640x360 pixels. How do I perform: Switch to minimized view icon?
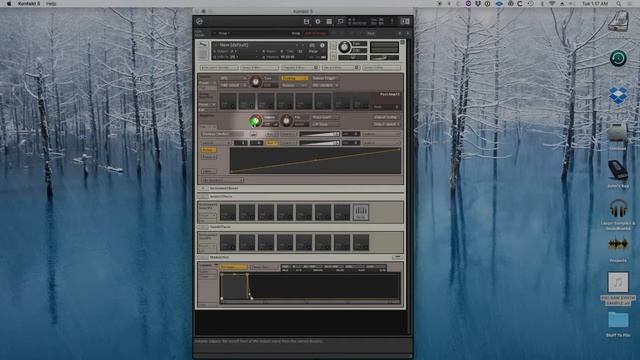[340, 21]
